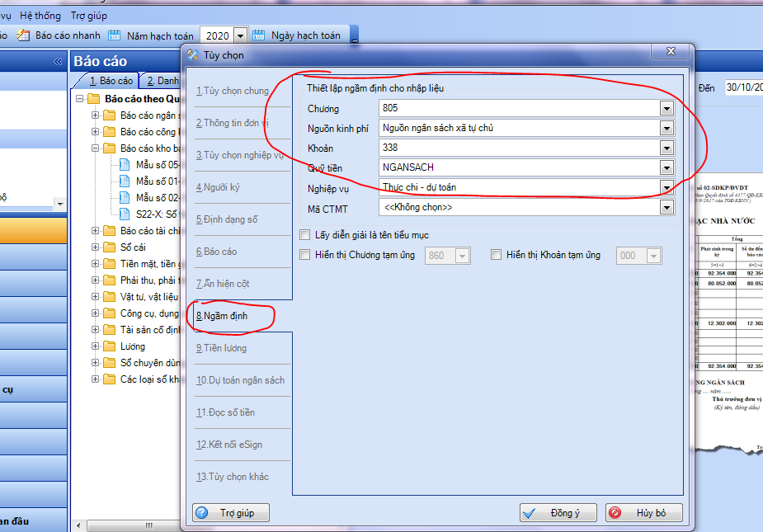Viewport: 763px width, 532px height.
Task: Click the Trợ giúp help button
Action: [231, 513]
